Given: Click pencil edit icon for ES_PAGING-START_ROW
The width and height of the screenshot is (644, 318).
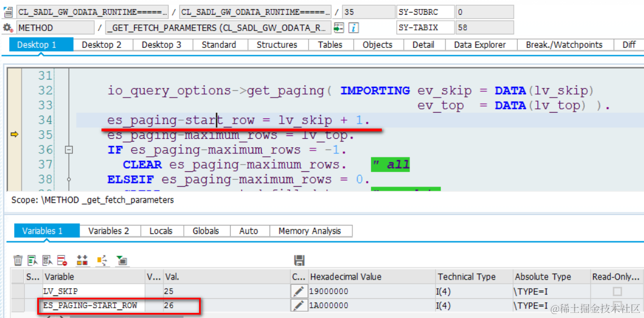Looking at the screenshot, I should [298, 306].
